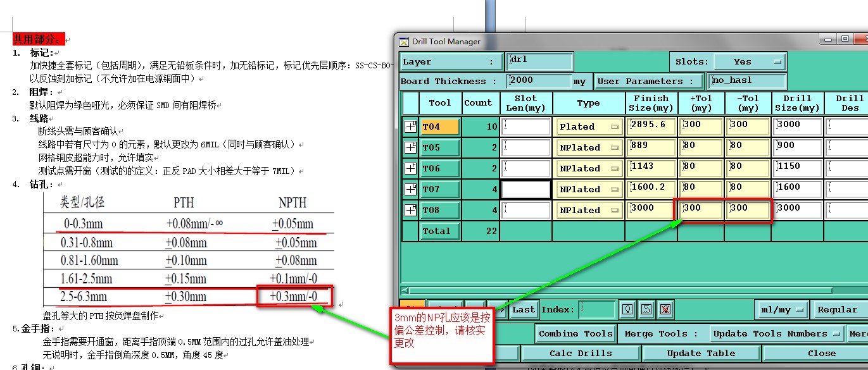Click the restore icon of Drill Tool Manager window
Image resolution: width=868 pixels, height=370 pixels.
pyautogui.click(x=845, y=40)
